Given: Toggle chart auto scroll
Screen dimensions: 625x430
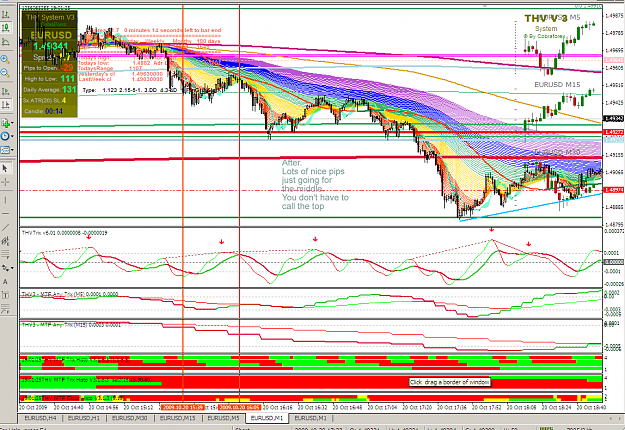Looking at the screenshot, I should tap(6, 91).
